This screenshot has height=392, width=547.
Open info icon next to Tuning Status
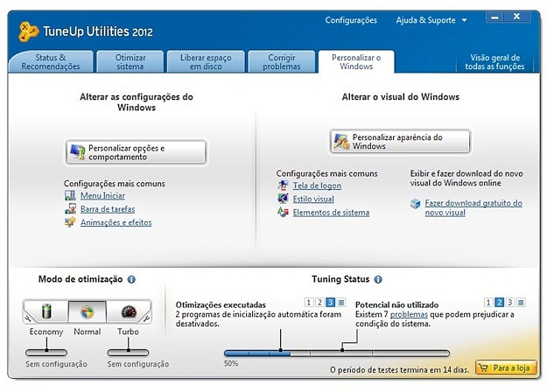pyautogui.click(x=378, y=279)
